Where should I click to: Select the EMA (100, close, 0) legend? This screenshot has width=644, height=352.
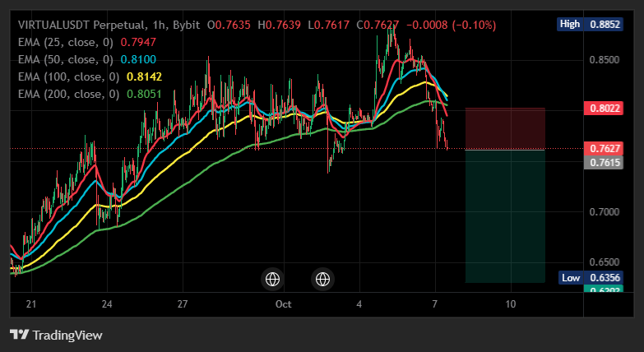pyautogui.click(x=70, y=76)
